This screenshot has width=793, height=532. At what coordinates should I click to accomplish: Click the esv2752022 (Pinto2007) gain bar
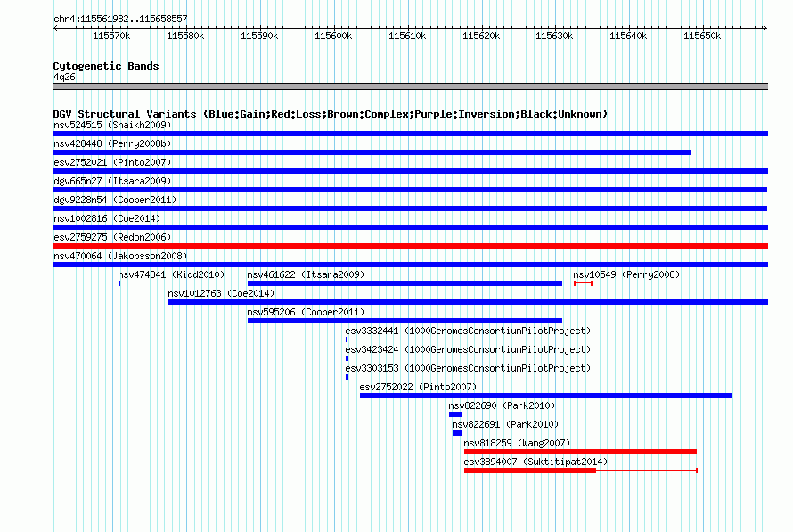coord(546,396)
